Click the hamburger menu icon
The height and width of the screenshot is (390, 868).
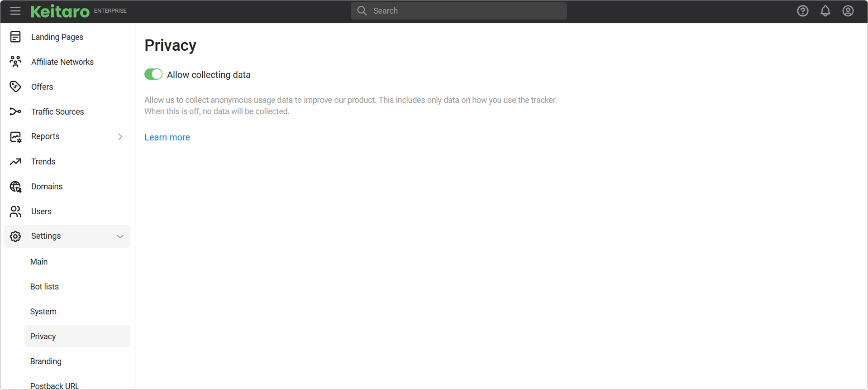click(15, 11)
